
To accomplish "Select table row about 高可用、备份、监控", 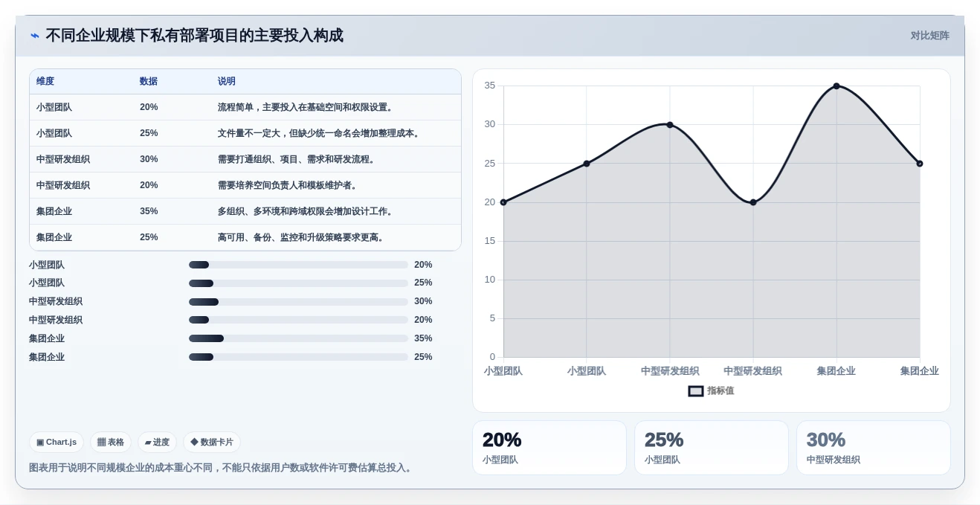I will pyautogui.click(x=245, y=237).
